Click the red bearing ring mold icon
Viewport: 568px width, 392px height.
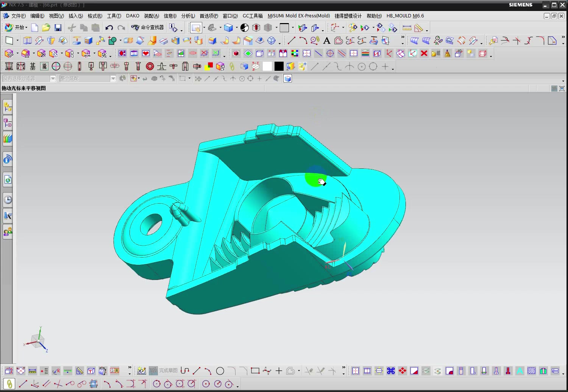[x=150, y=67]
